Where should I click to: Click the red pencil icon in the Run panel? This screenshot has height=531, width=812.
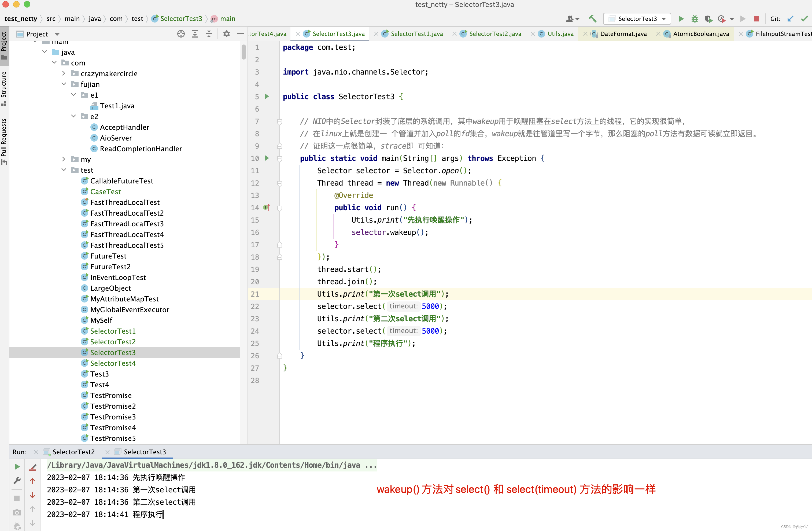click(x=32, y=467)
